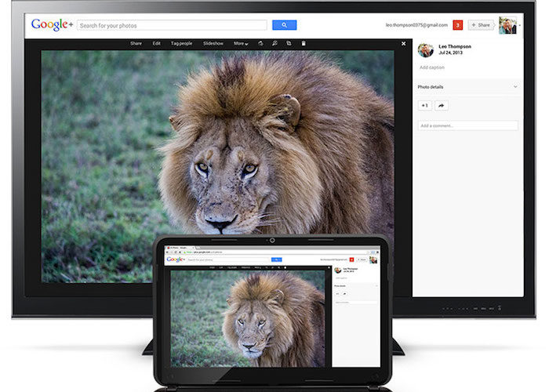Open the profile picture account menu
This screenshot has height=392, width=549.
tap(507, 25)
